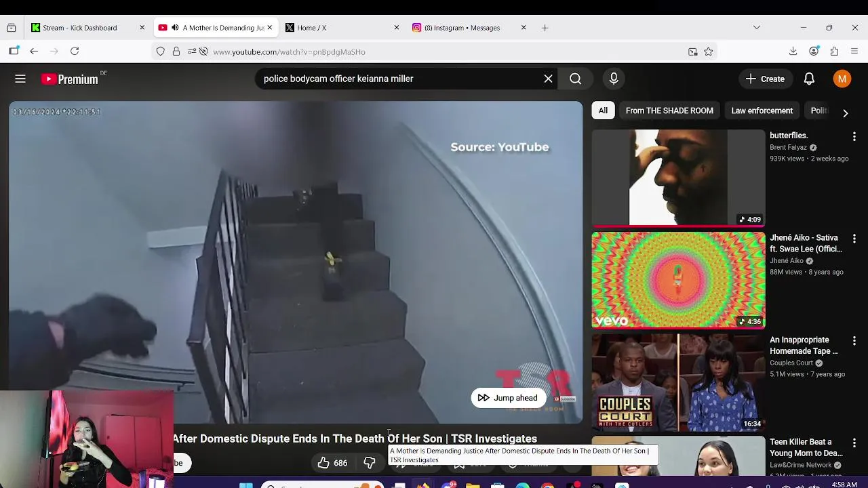This screenshot has height=488, width=868.
Task: Click the main video player
Action: click(296, 263)
